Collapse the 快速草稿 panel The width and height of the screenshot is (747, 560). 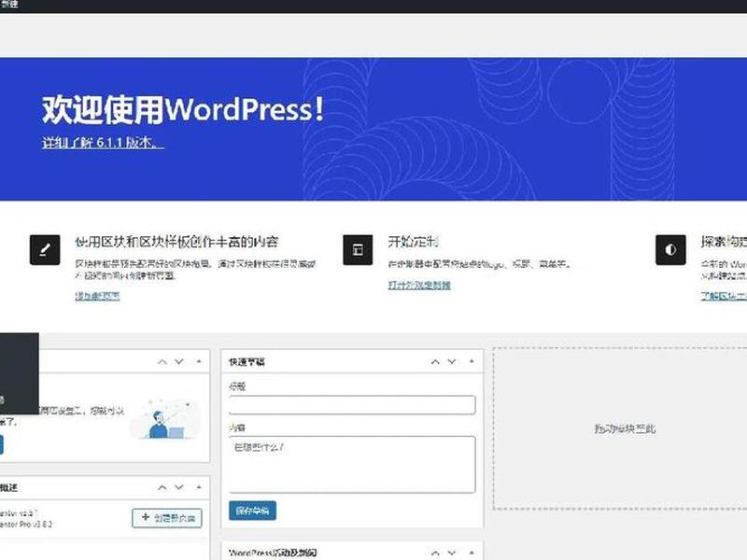coord(472,362)
